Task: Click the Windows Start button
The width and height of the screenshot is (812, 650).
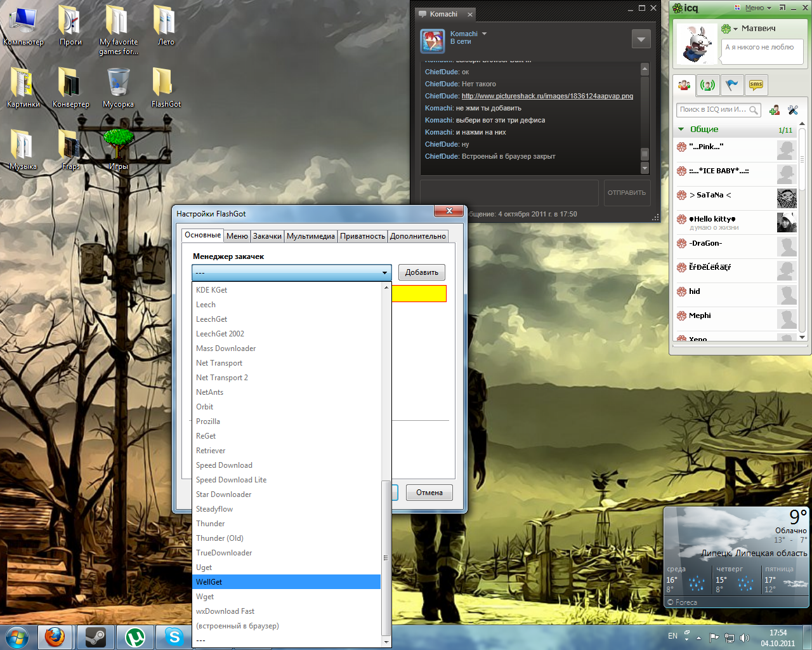Action: point(17,637)
